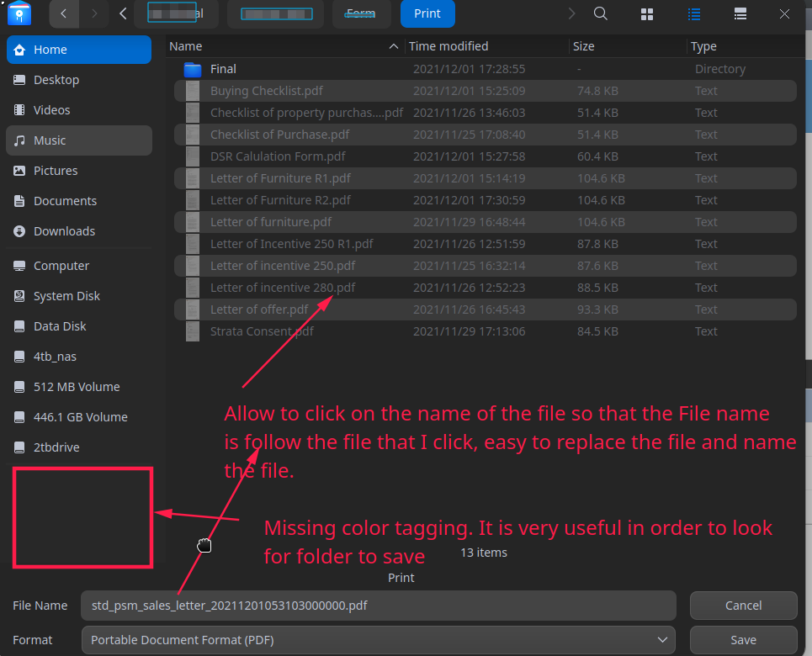812x656 pixels.
Task: Open Downloads in the sidebar
Action: click(64, 231)
